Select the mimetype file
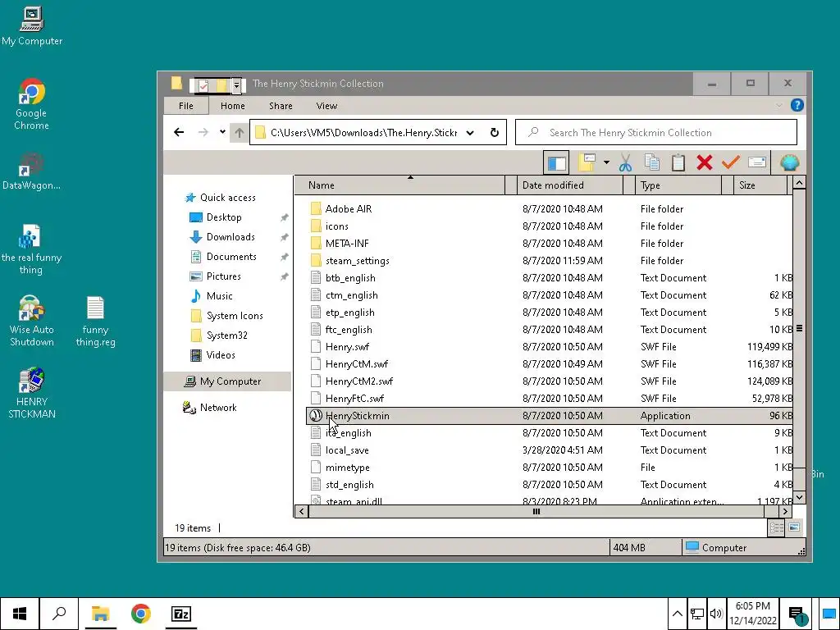840x630 pixels. [x=348, y=468]
